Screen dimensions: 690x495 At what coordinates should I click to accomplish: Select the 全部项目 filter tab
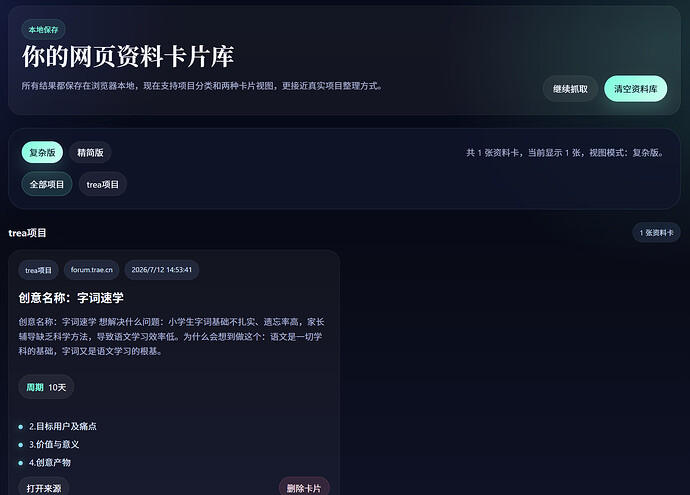pos(47,184)
